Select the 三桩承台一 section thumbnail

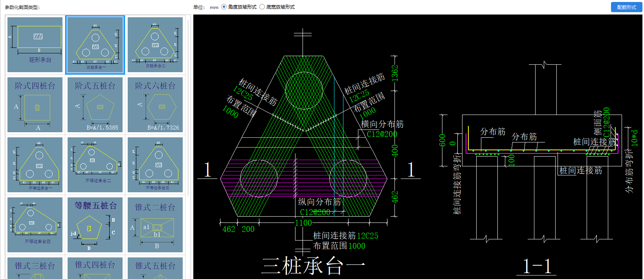95,45
